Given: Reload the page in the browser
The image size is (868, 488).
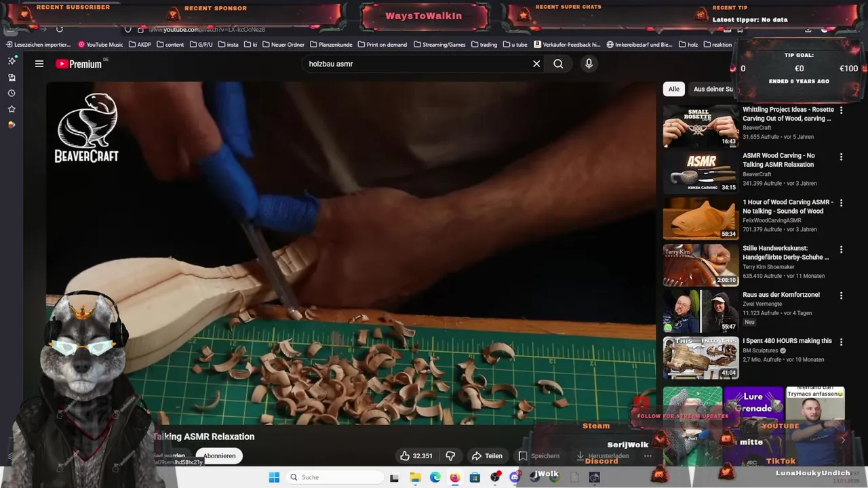Looking at the screenshot, I should coord(60,29).
